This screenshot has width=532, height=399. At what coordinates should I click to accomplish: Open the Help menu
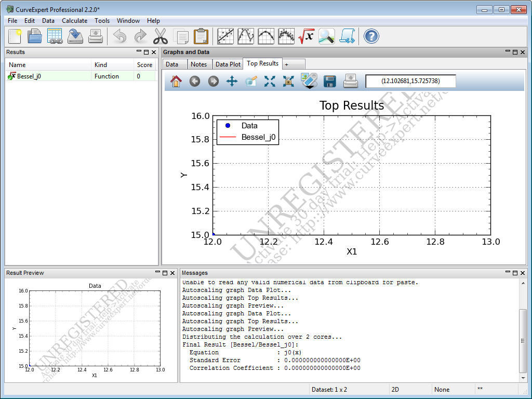coord(153,21)
